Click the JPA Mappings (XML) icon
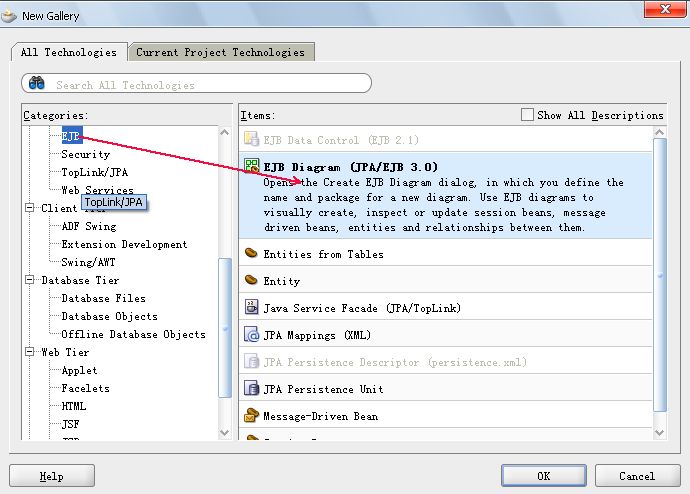The width and height of the screenshot is (690, 494). click(x=251, y=334)
